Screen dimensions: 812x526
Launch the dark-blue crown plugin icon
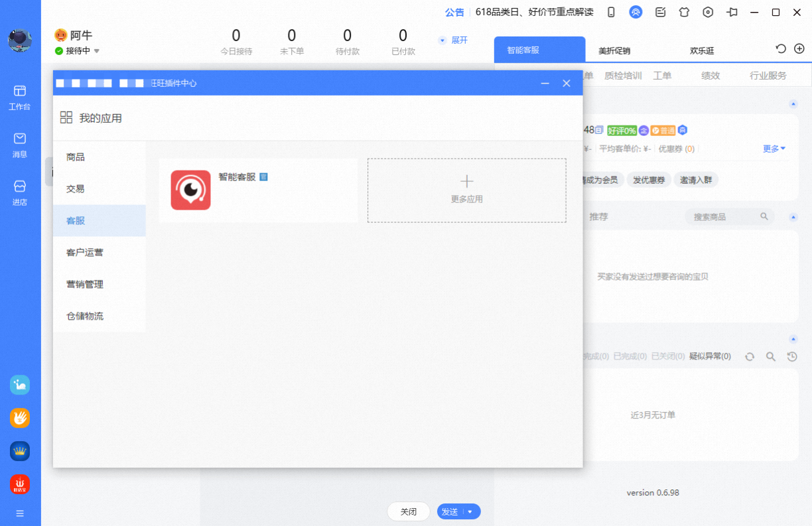[x=20, y=451]
